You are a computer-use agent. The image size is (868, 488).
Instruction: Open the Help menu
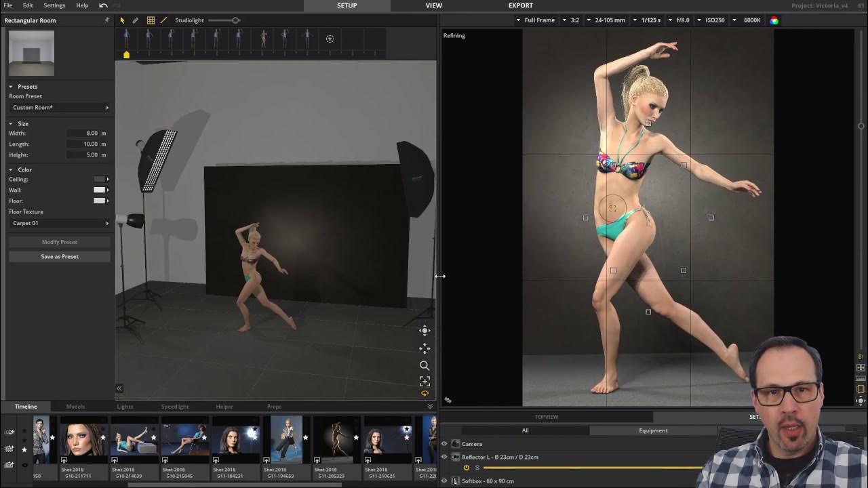pyautogui.click(x=82, y=5)
